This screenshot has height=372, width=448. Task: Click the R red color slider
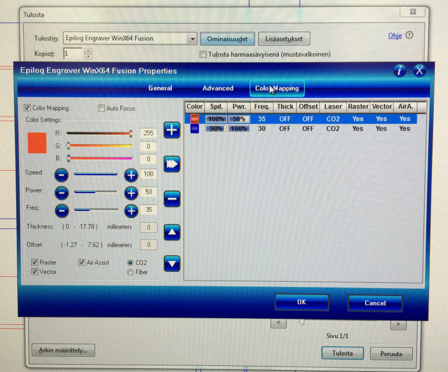pos(99,133)
